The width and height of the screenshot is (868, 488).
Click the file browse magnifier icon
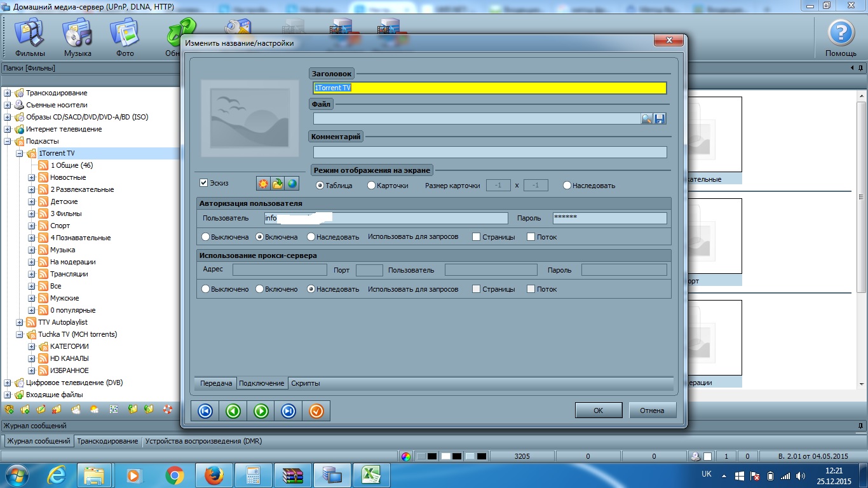click(x=647, y=119)
